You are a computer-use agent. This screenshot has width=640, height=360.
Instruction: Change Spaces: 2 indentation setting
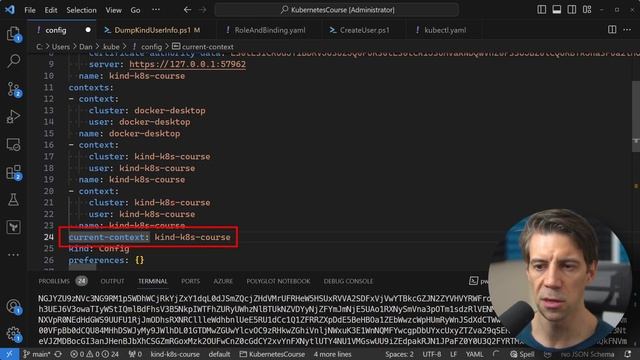[399, 354]
